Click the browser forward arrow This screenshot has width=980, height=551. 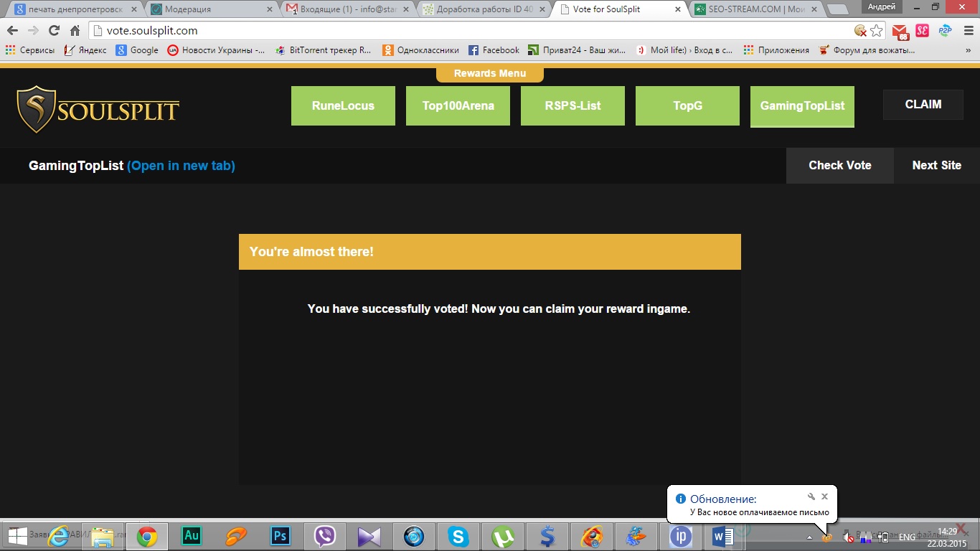(x=33, y=31)
